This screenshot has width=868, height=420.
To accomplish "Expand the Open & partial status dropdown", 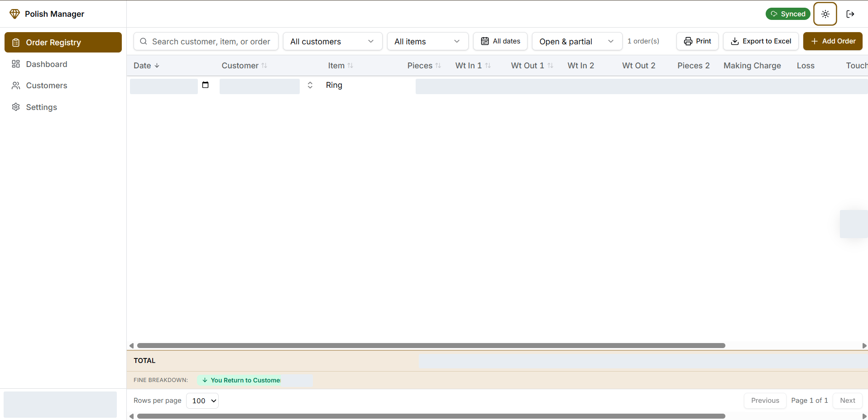I will [577, 41].
